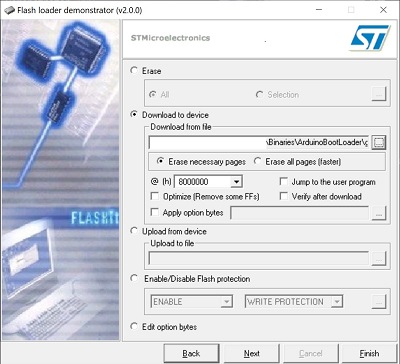Click the Next button

[252, 353]
